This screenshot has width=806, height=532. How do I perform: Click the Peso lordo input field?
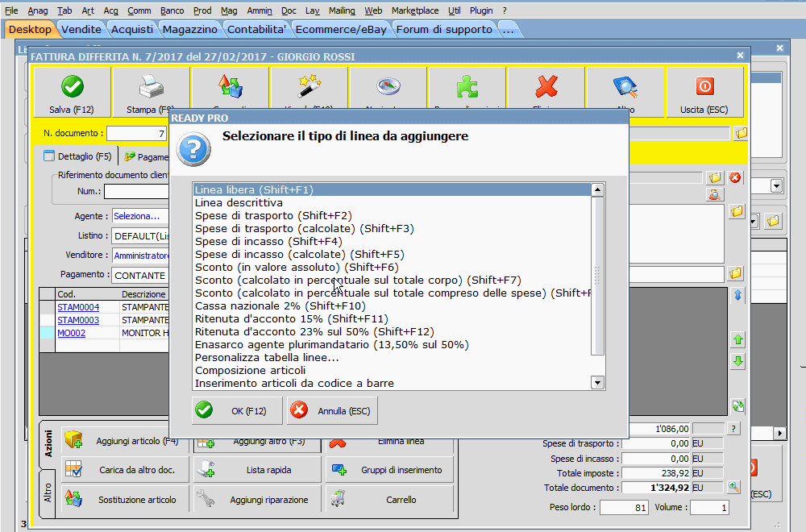(x=624, y=508)
